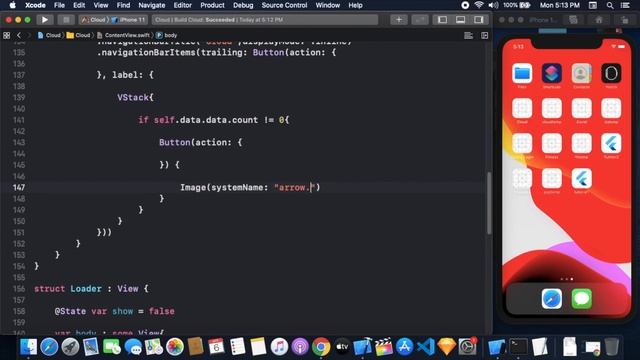
Task: Click '@State var show = false' line
Action: point(115,311)
